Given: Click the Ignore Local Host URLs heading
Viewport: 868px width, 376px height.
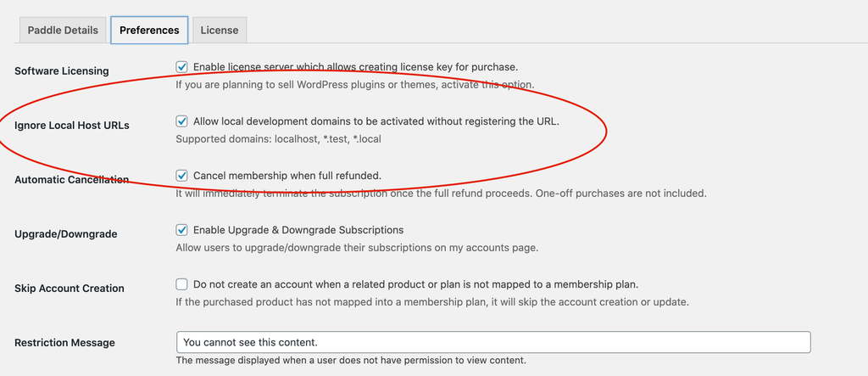Looking at the screenshot, I should coord(72,126).
